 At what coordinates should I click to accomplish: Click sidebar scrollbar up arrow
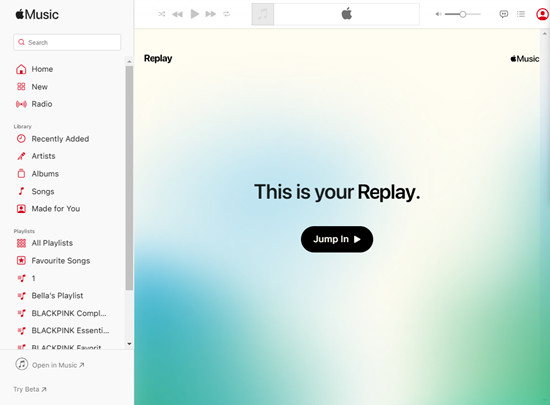(x=129, y=62)
